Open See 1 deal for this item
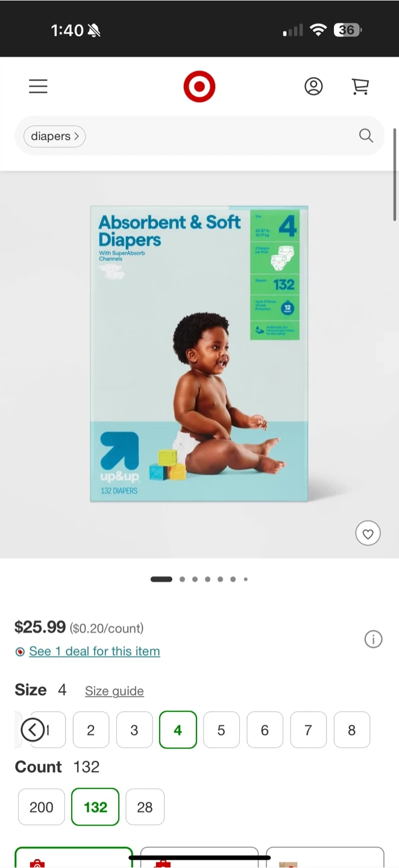 pos(95,651)
